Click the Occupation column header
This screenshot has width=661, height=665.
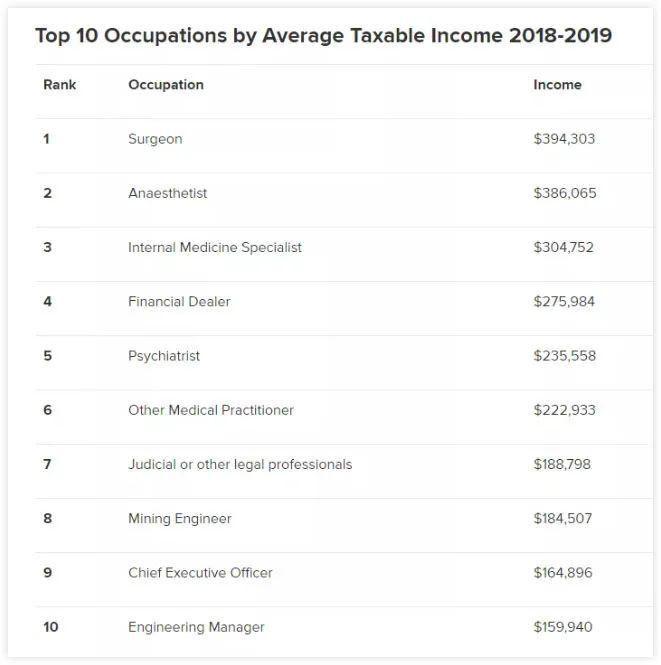click(x=165, y=85)
